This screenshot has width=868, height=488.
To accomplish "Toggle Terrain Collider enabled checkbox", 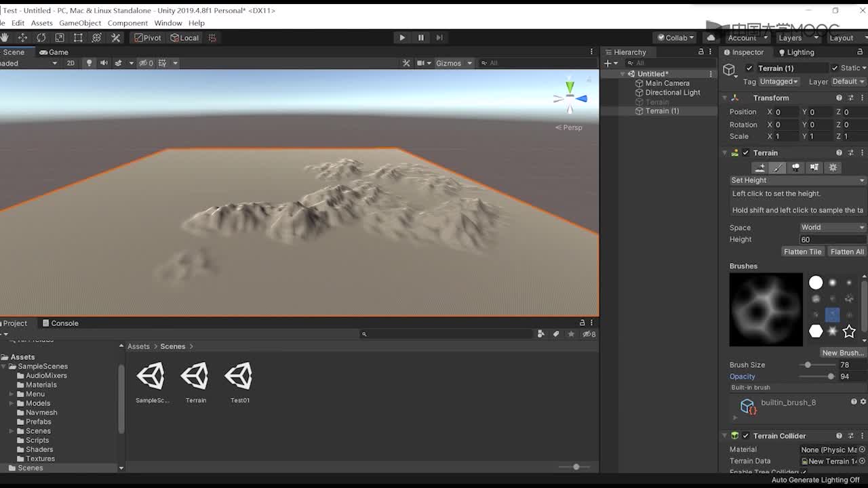I will click(x=746, y=436).
